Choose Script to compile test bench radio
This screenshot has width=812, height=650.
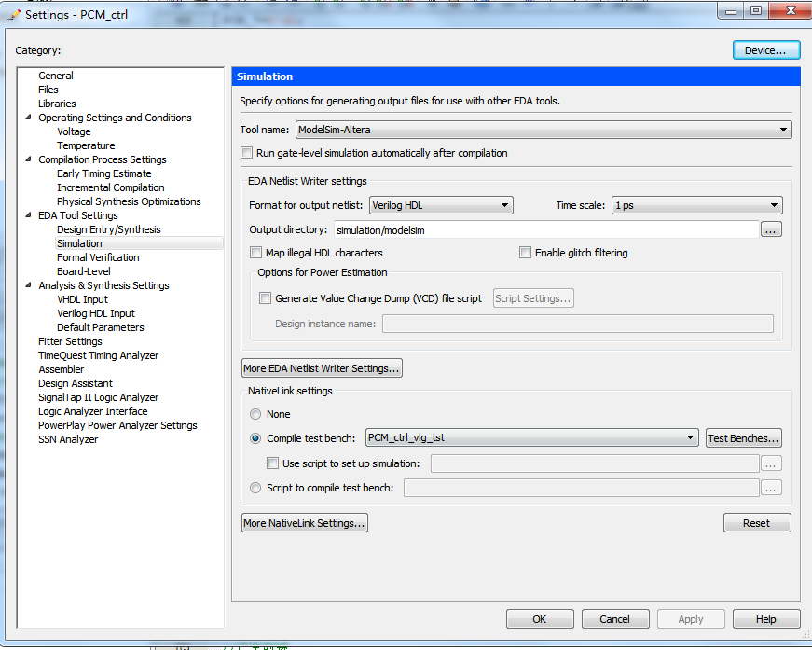(255, 488)
